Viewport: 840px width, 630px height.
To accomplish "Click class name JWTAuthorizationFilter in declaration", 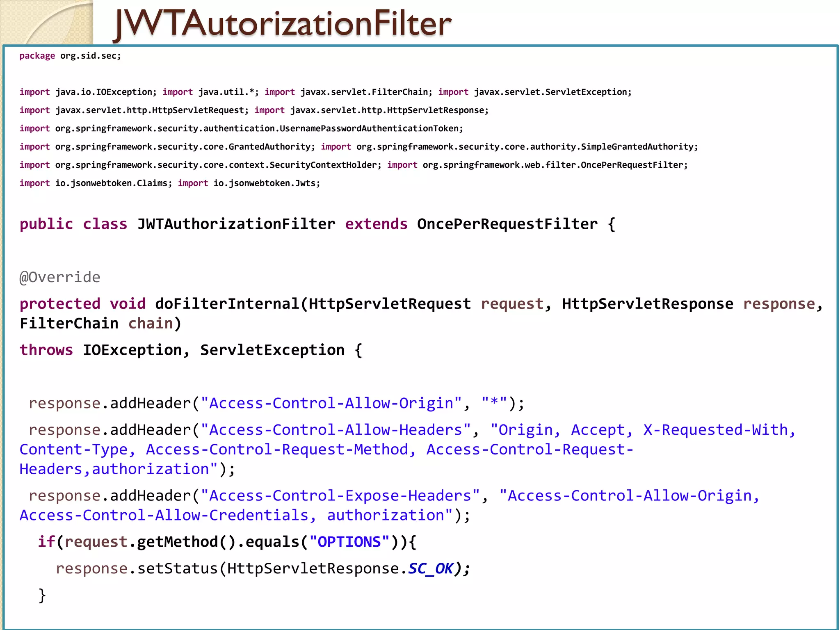I will pos(236,224).
